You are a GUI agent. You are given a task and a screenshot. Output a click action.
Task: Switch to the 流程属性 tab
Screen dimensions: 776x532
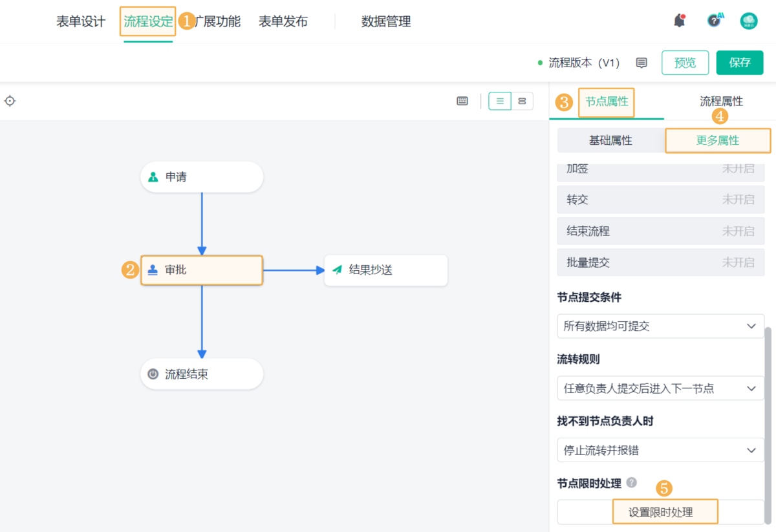click(x=721, y=101)
